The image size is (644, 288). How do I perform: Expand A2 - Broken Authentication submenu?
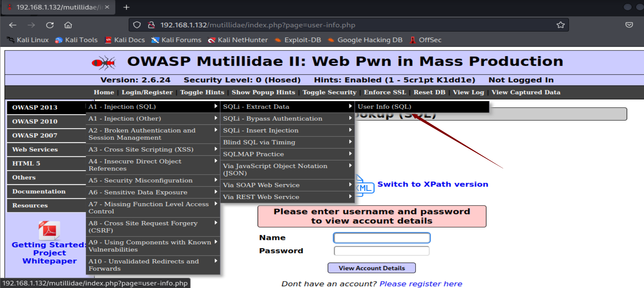pos(153,134)
